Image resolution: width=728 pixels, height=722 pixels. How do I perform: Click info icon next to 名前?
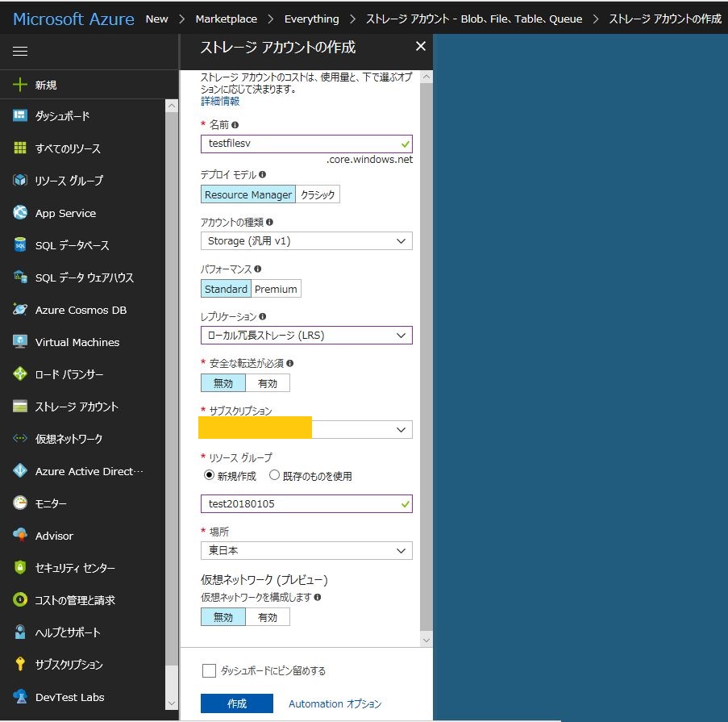coord(235,125)
